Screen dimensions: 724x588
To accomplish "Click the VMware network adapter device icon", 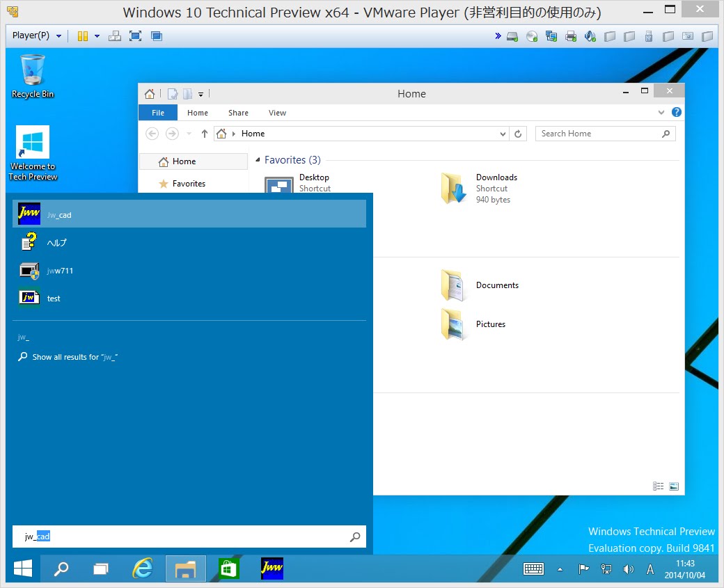I will click(x=551, y=36).
